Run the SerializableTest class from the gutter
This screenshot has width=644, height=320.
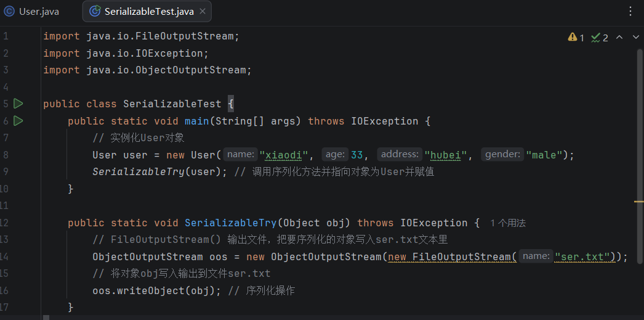tap(18, 104)
